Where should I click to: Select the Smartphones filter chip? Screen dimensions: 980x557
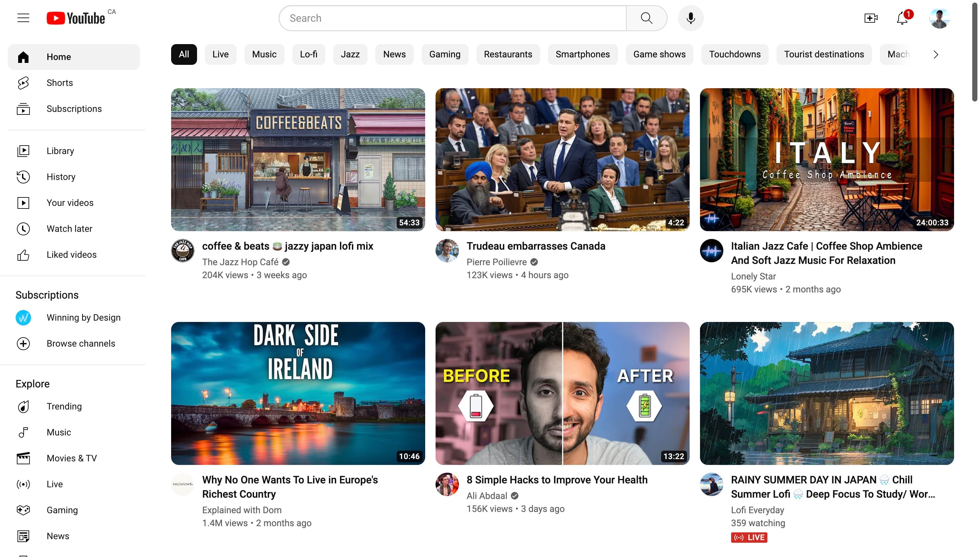(583, 54)
